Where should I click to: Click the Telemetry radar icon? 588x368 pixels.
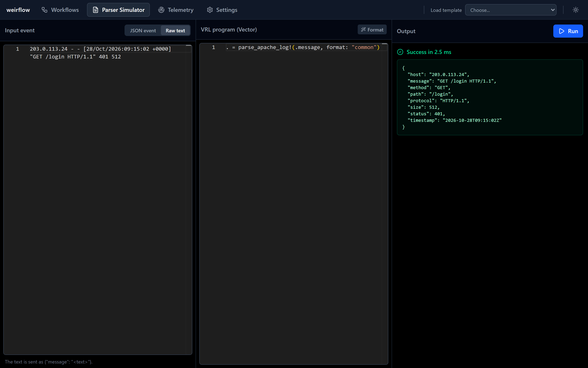pos(161,10)
